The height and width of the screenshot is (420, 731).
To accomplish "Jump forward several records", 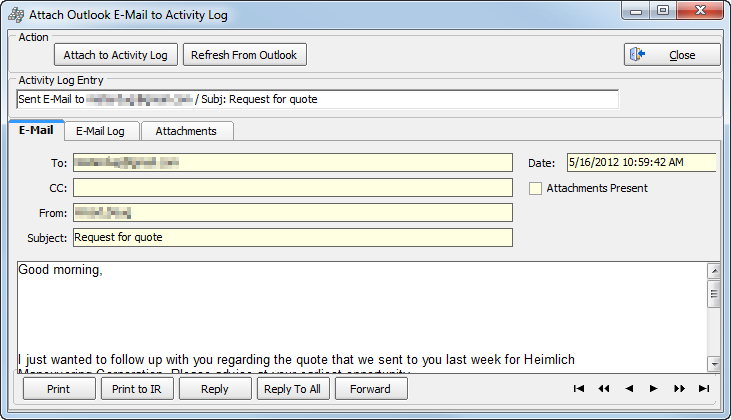I will (679, 389).
